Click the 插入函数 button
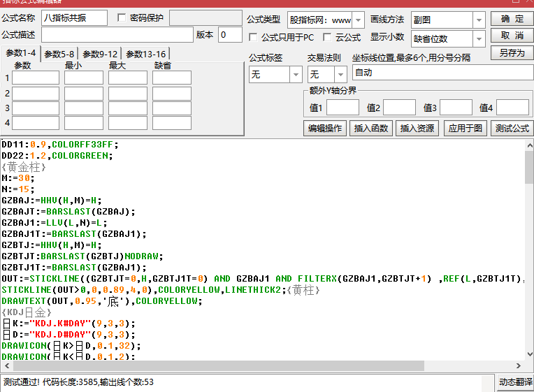Screen dimensions: 534x392 click(371, 129)
